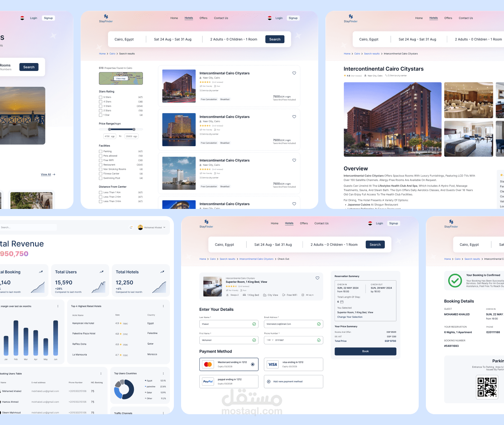504x425 pixels.
Task: Click calendar icon beside total length of stay
Action: (x=342, y=302)
